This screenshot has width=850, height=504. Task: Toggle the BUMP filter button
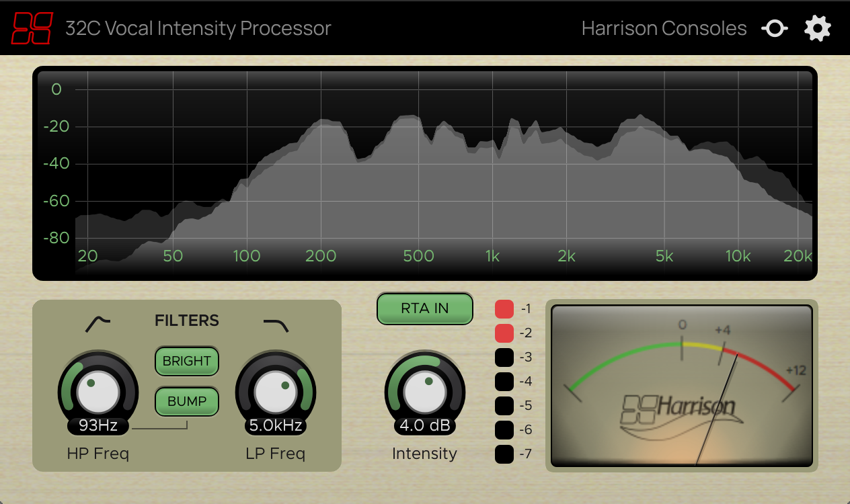[x=187, y=401]
